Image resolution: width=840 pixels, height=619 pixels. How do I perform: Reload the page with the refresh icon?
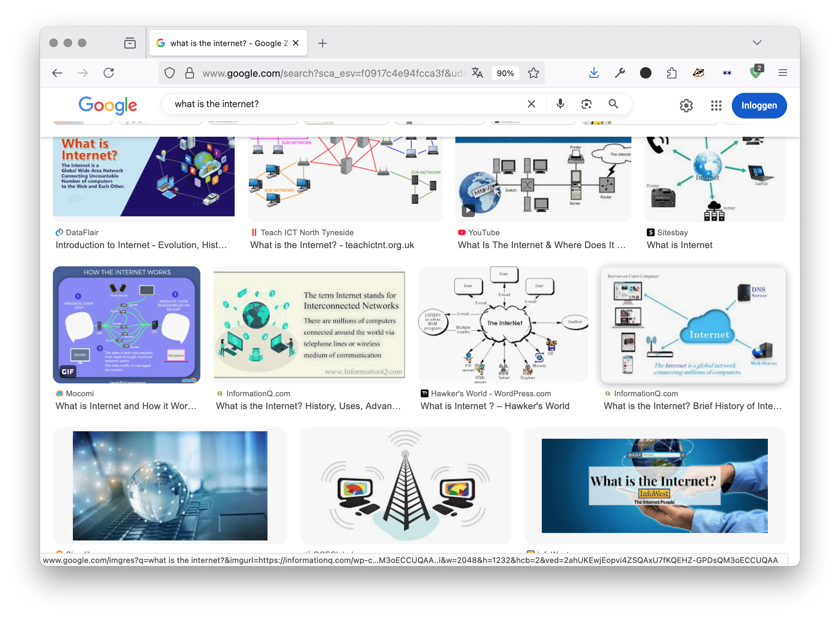pyautogui.click(x=109, y=73)
